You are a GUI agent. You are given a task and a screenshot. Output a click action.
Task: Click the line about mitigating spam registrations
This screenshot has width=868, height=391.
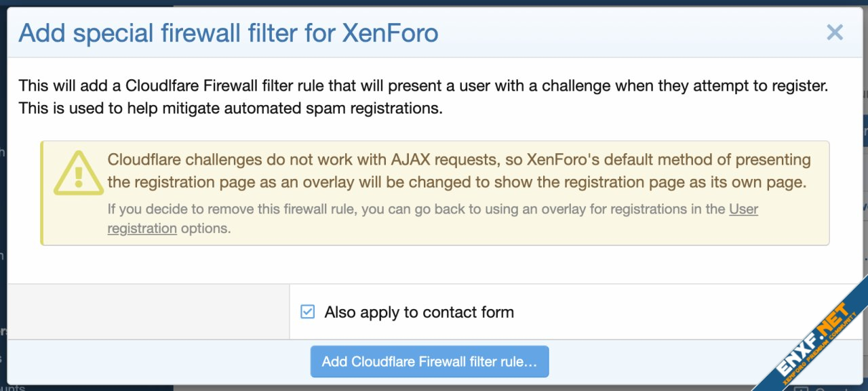coord(231,108)
